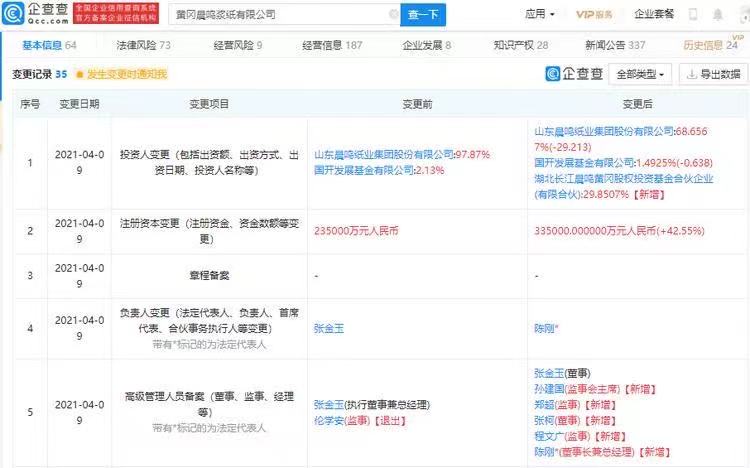
Task: Open 张金玉 (董事) link
Action: 549,373
